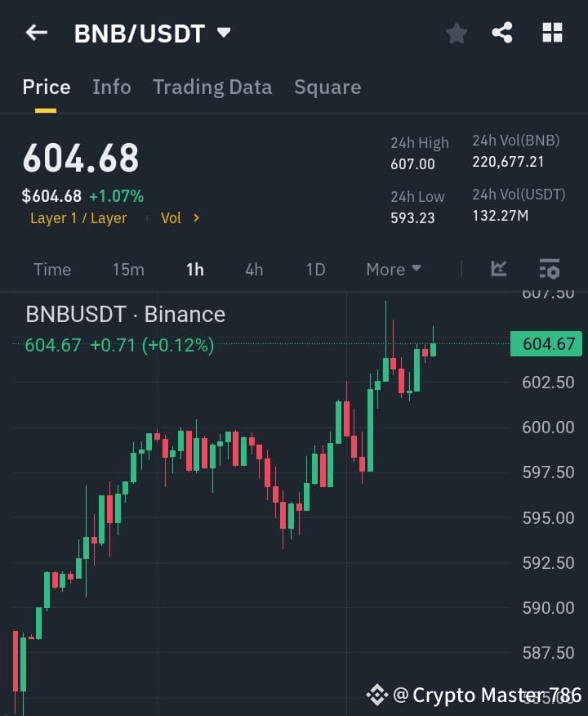Open chart settings via the gear-list icon
The height and width of the screenshot is (716, 588).
[549, 269]
